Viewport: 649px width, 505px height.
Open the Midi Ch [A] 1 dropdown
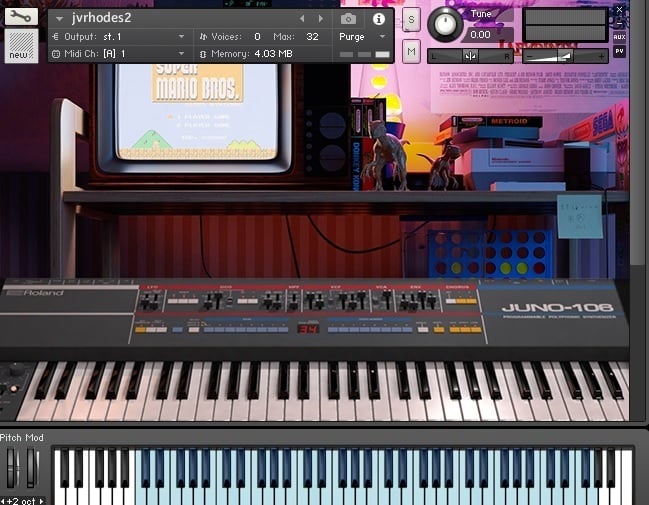(118, 54)
